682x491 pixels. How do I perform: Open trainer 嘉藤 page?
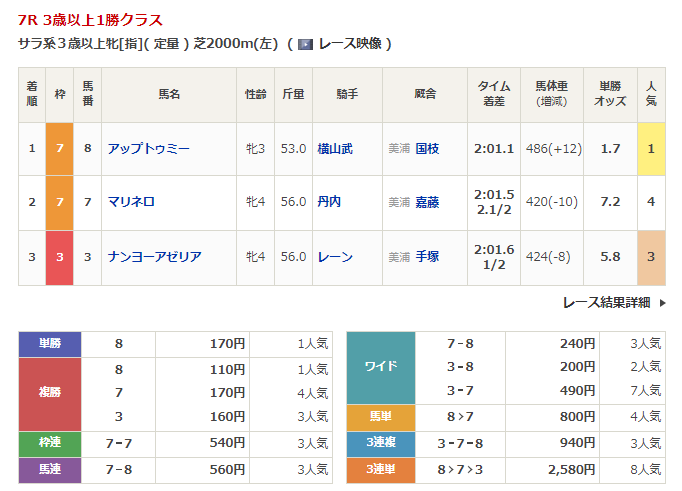[x=428, y=202]
